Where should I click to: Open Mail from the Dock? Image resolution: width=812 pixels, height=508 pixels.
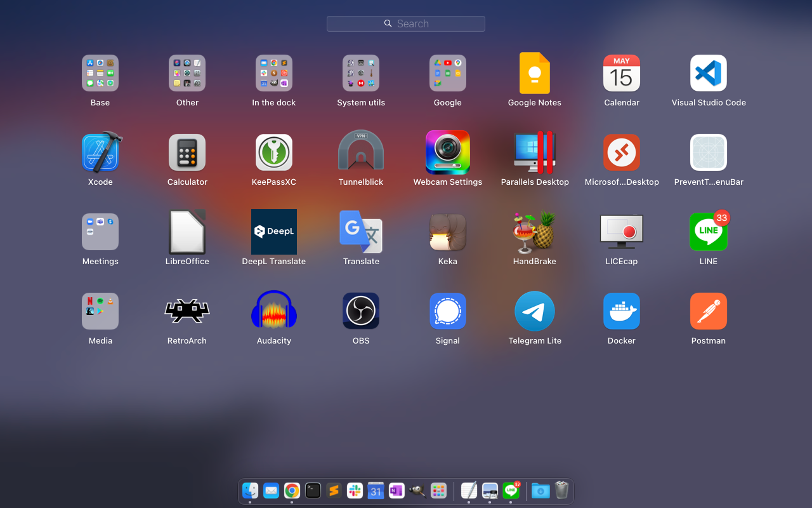click(x=271, y=490)
